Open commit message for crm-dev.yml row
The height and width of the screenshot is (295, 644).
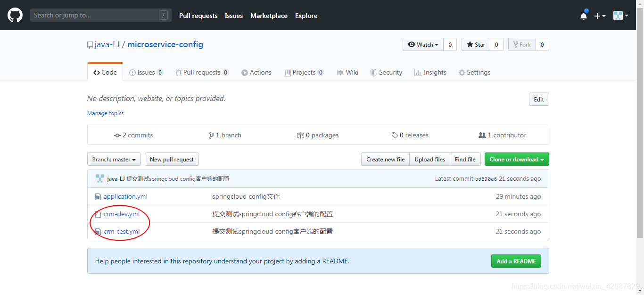272,214
